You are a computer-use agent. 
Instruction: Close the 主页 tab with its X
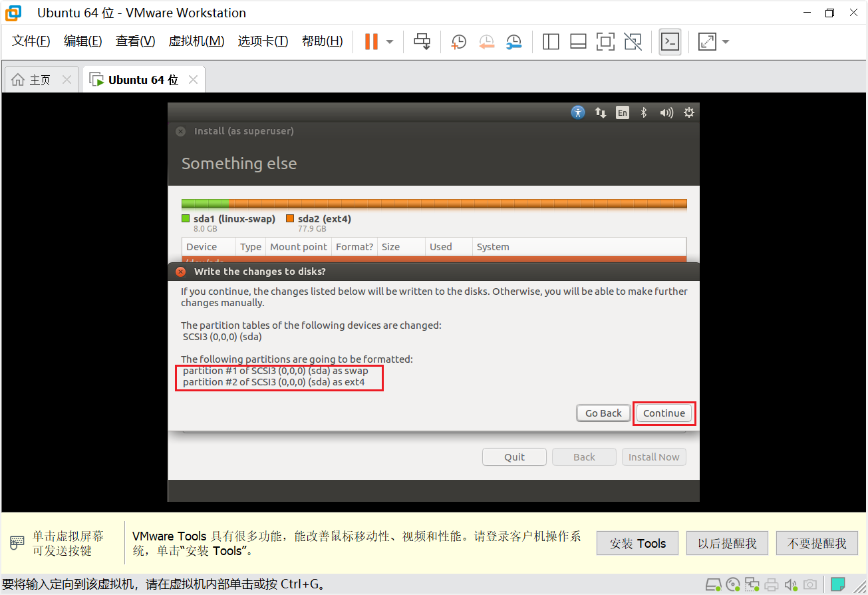pos(67,80)
